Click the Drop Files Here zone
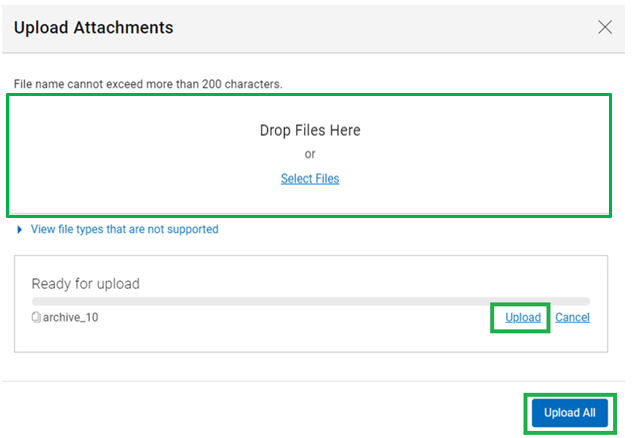The image size is (633, 438). tap(309, 155)
